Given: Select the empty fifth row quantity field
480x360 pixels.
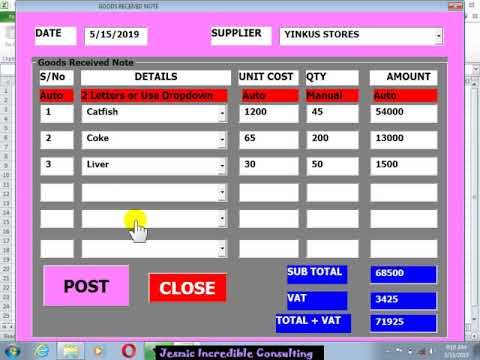Looking at the screenshot, I should click(332, 219).
